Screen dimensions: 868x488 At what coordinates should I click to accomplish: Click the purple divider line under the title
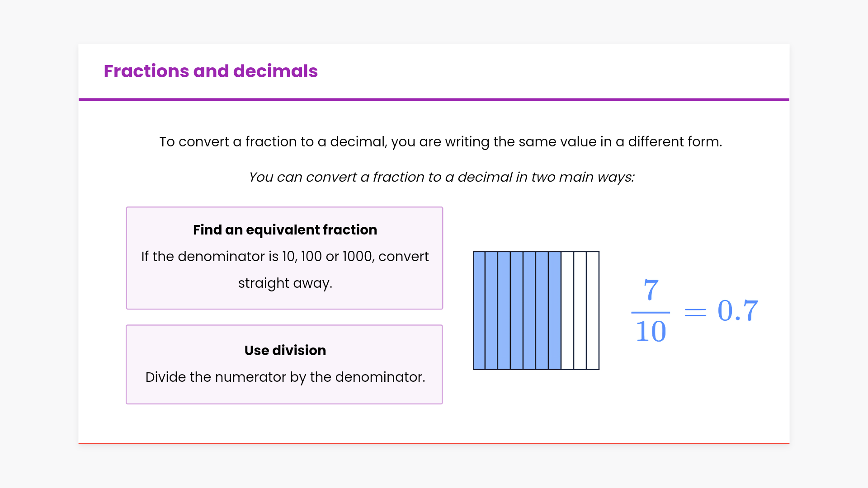434,99
